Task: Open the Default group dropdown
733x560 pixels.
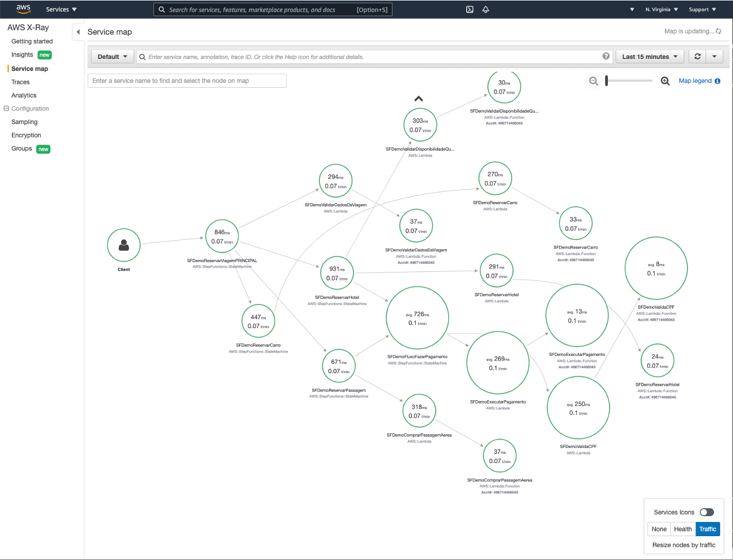Action: 113,56
